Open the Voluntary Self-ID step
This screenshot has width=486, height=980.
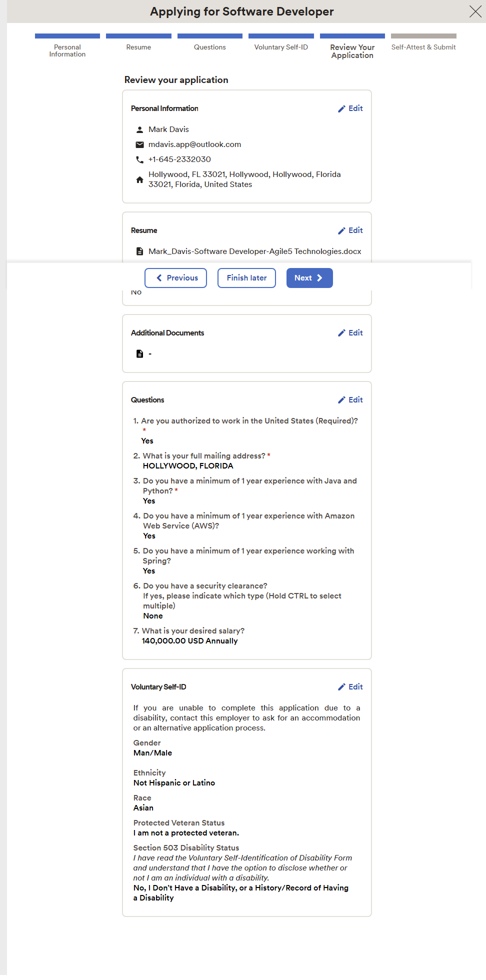click(x=281, y=47)
